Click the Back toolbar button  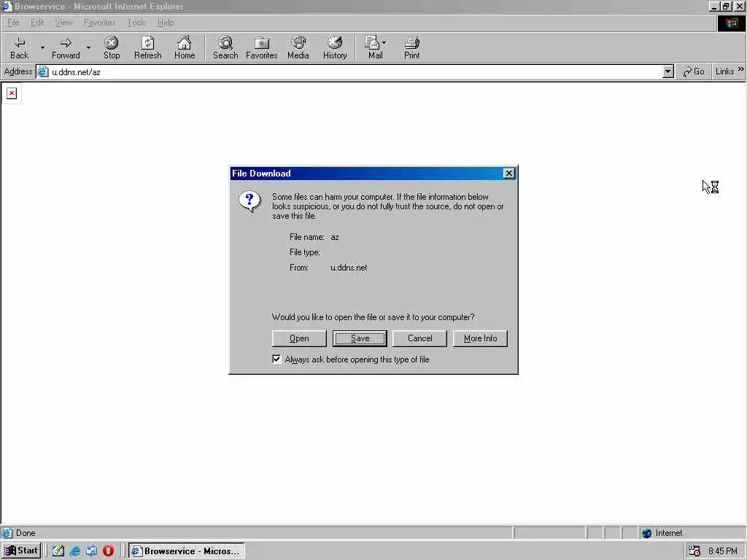point(19,47)
